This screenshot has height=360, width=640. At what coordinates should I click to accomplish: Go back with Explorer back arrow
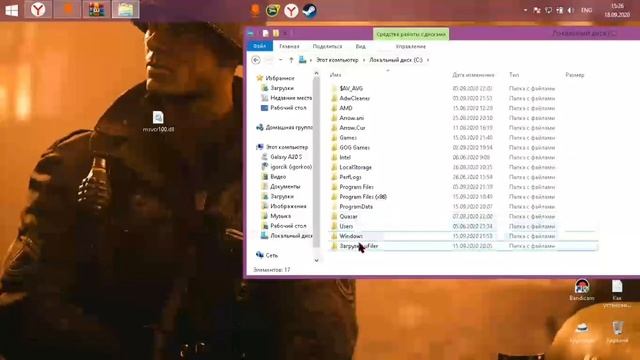tap(256, 60)
